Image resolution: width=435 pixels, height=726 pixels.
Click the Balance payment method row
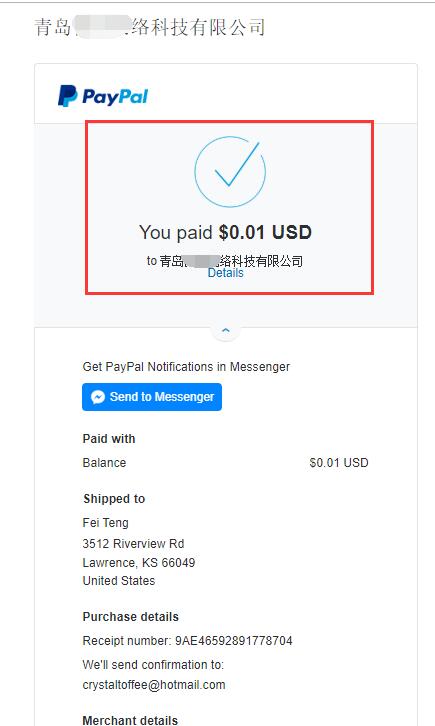[x=225, y=463]
